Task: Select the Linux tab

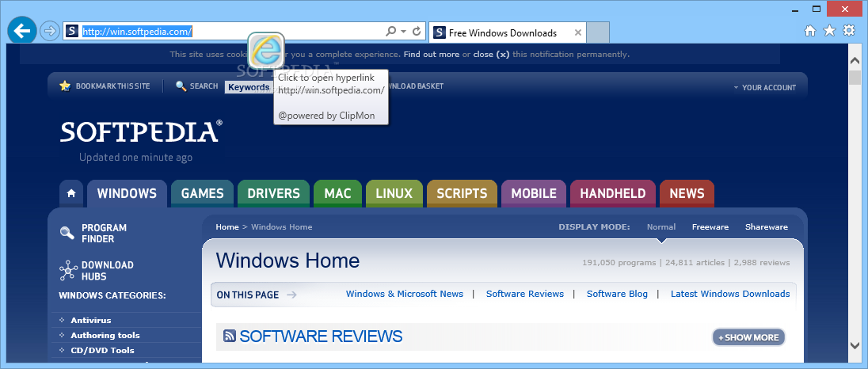Action: point(394,194)
